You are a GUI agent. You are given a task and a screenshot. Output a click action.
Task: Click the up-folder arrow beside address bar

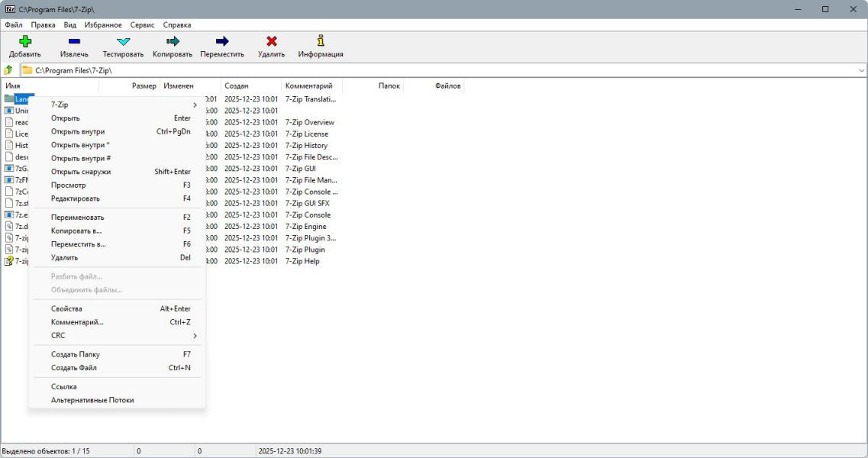pyautogui.click(x=8, y=70)
